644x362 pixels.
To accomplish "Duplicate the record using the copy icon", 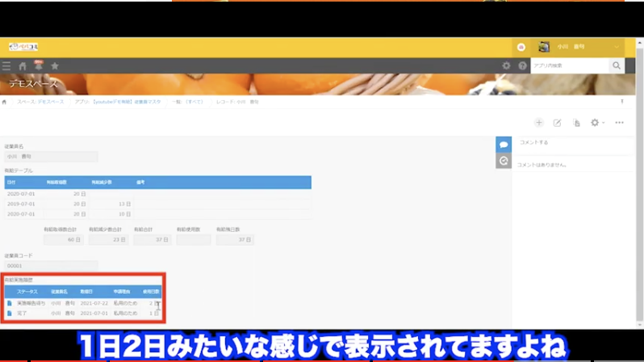I will (576, 123).
